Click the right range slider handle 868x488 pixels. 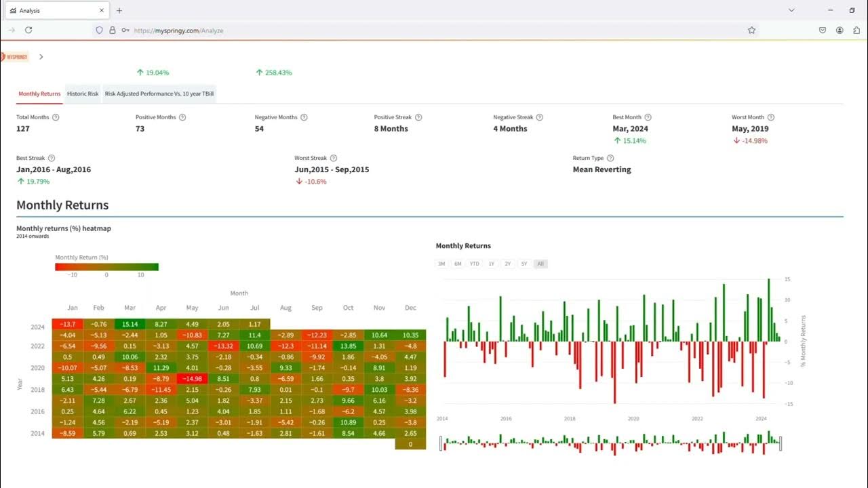pyautogui.click(x=781, y=443)
